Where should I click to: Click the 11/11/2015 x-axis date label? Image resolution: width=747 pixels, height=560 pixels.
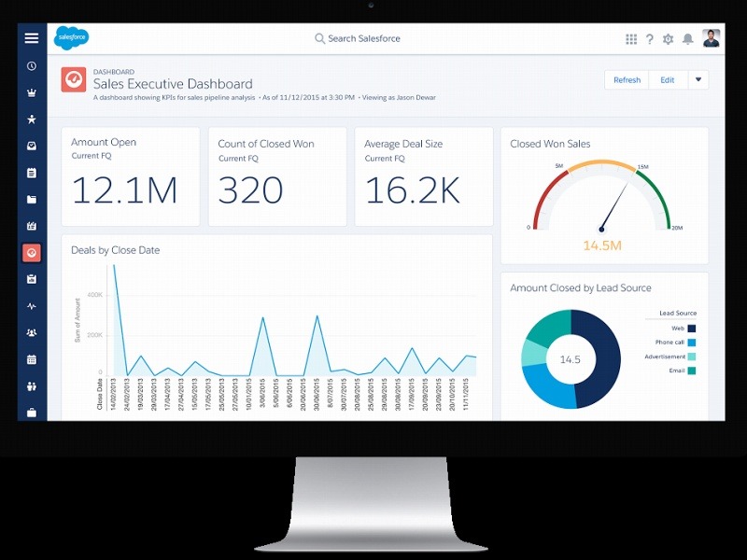click(466, 394)
